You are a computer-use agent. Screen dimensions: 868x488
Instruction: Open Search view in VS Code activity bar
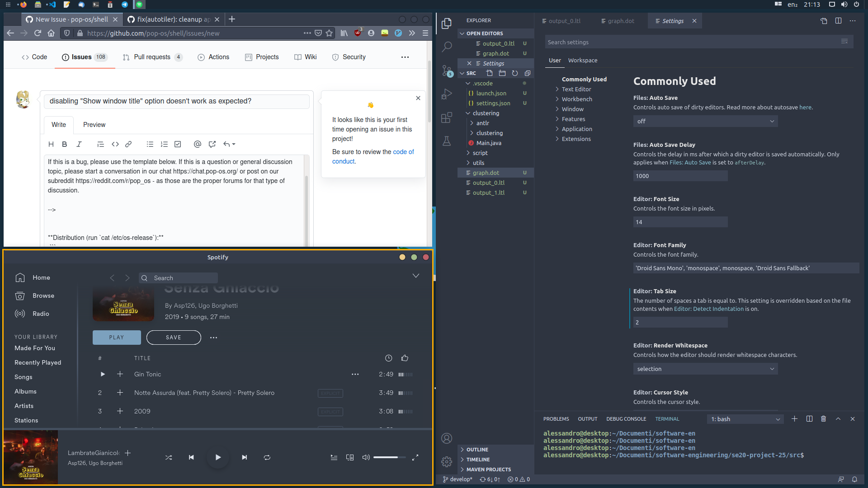447,47
